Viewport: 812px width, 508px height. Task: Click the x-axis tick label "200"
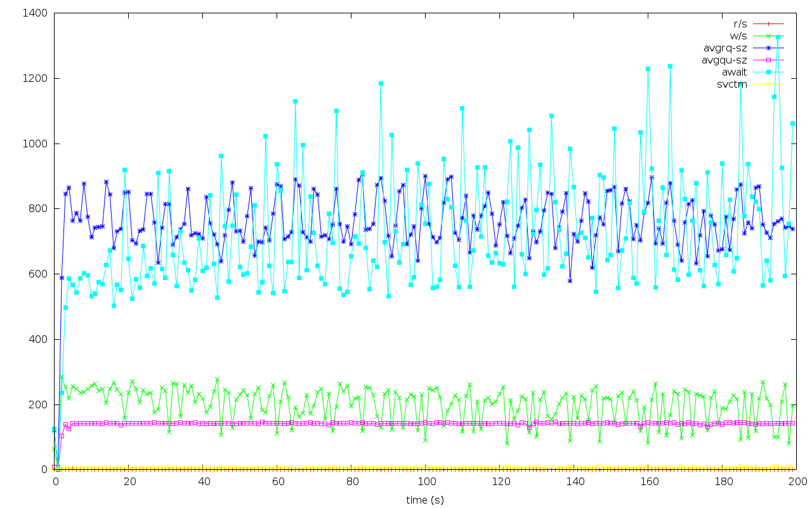[x=797, y=482]
